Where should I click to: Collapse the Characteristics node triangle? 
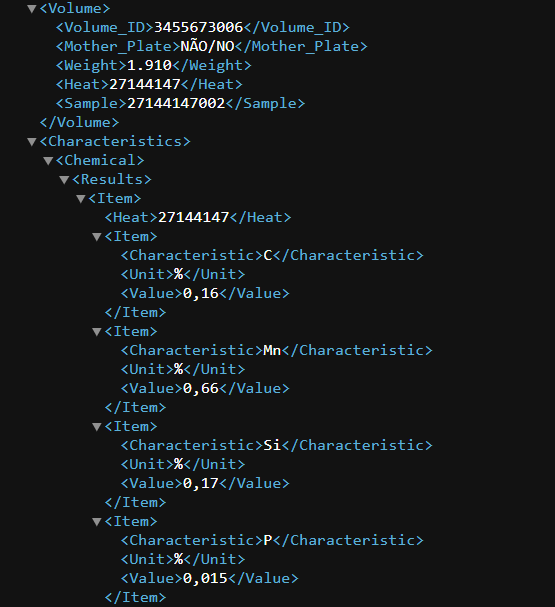(x=32, y=142)
